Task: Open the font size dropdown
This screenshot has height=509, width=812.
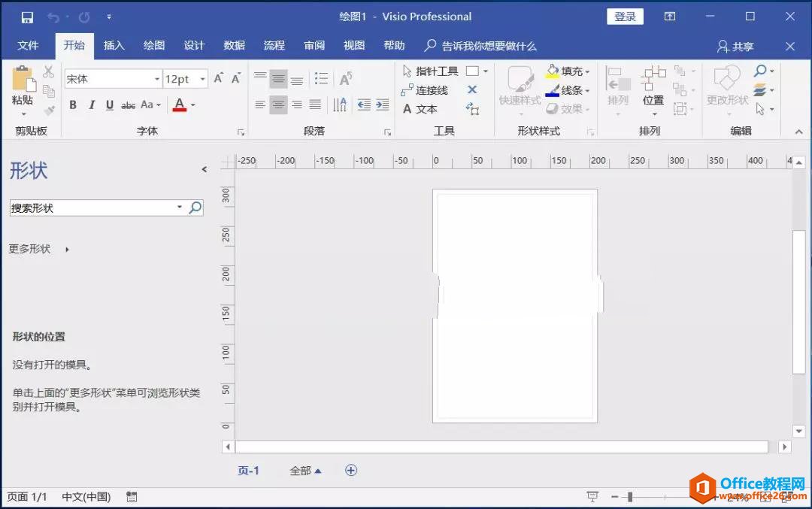Action: (x=201, y=78)
